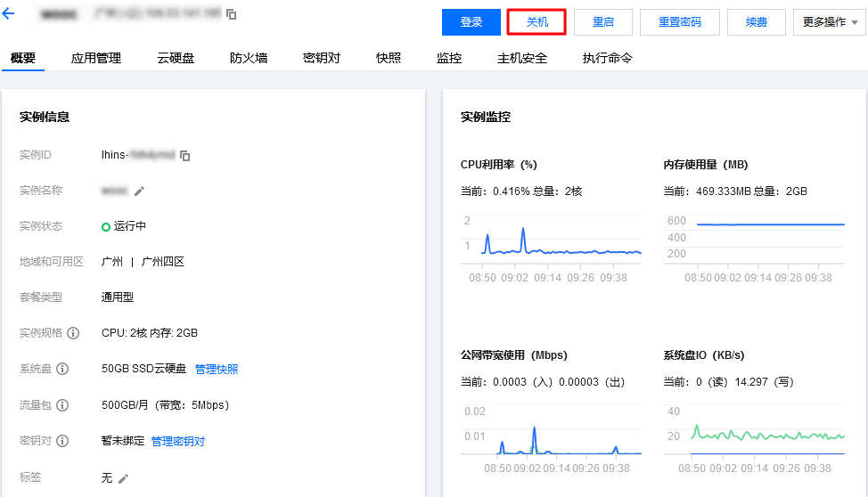The image size is (868, 497).
Task: Edit the instance name with pencil icon
Action: pos(139,191)
